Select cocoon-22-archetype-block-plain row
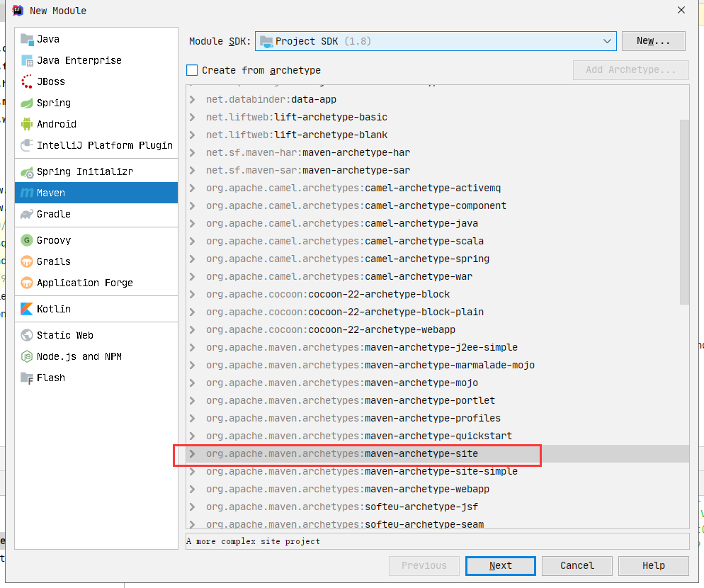Screen dimensions: 704x588 click(438, 312)
